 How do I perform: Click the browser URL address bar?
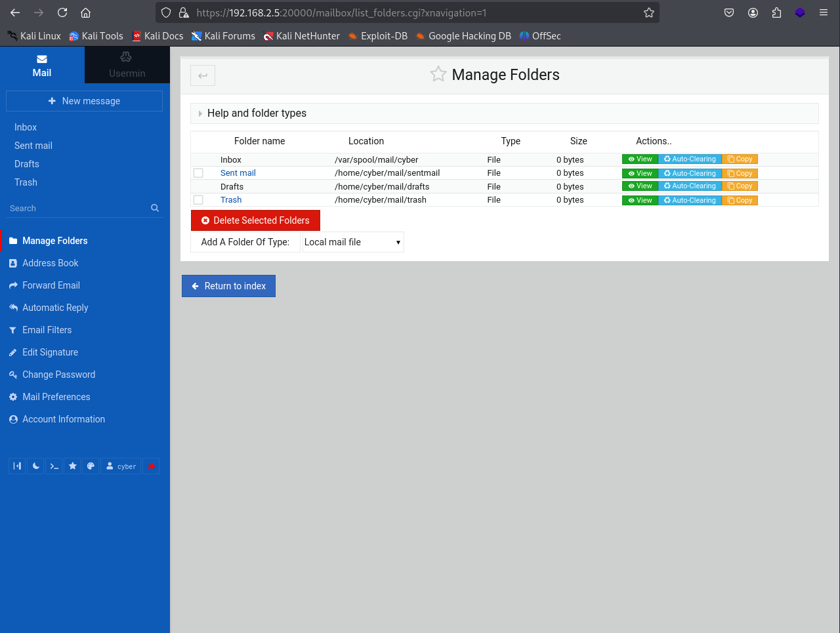point(407,12)
